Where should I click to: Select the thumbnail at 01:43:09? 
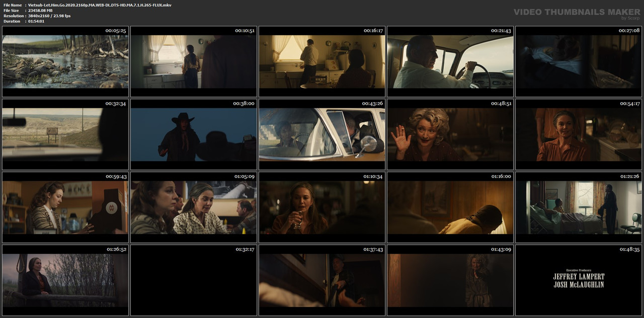point(450,280)
